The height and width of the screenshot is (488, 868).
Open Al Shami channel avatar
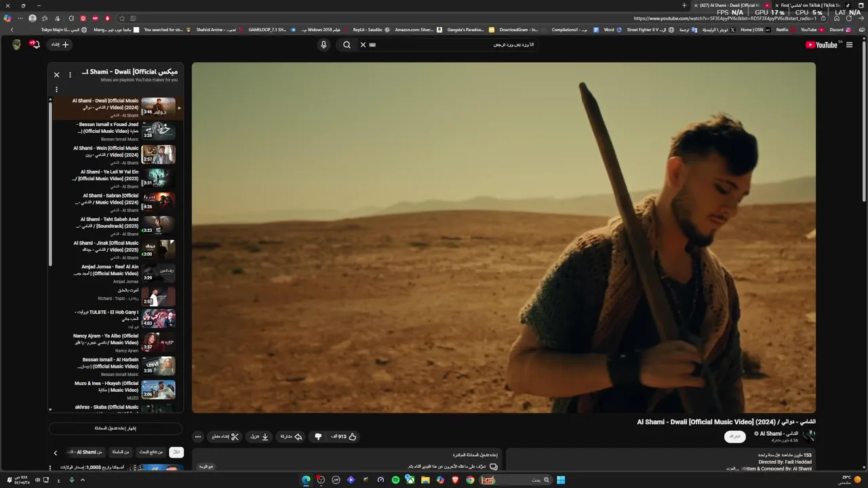point(808,436)
